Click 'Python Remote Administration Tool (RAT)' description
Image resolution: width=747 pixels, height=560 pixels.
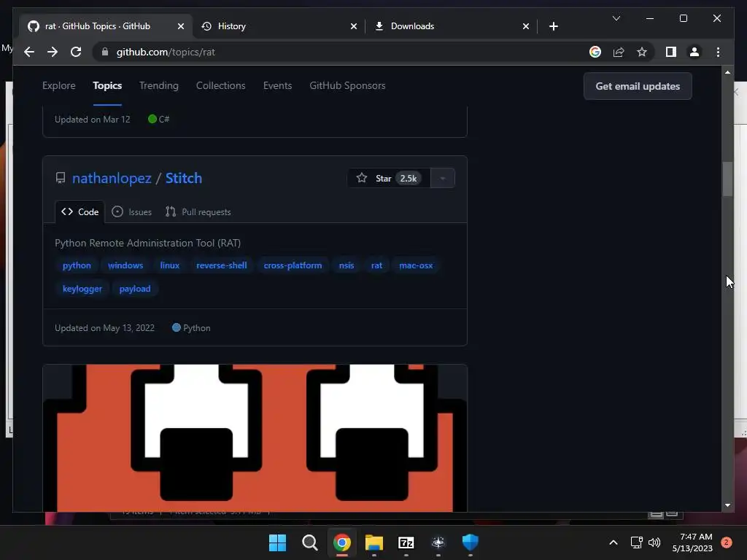[147, 244]
